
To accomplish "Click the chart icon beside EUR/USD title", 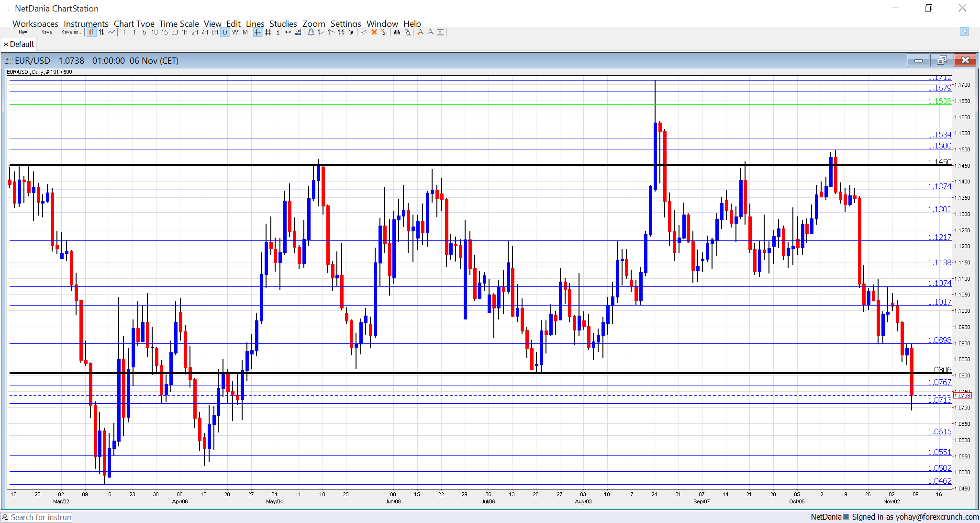I will pyautogui.click(x=8, y=61).
